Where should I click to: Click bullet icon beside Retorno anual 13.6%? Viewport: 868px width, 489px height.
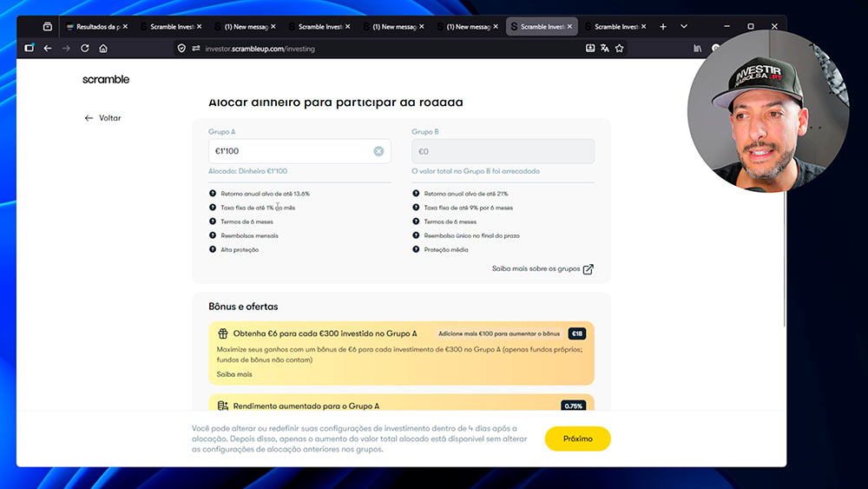click(213, 194)
